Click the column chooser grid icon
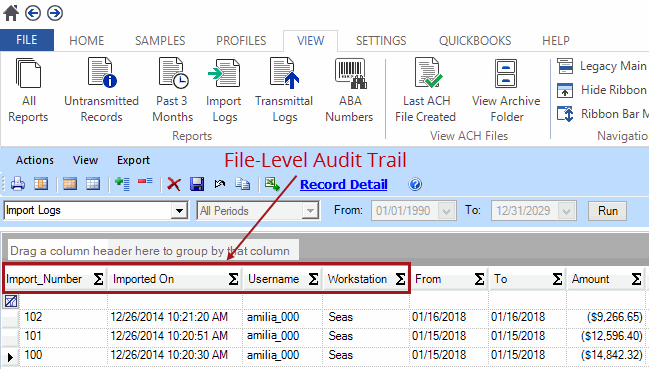Image resolution: width=649 pixels, height=369 pixels. (41, 184)
